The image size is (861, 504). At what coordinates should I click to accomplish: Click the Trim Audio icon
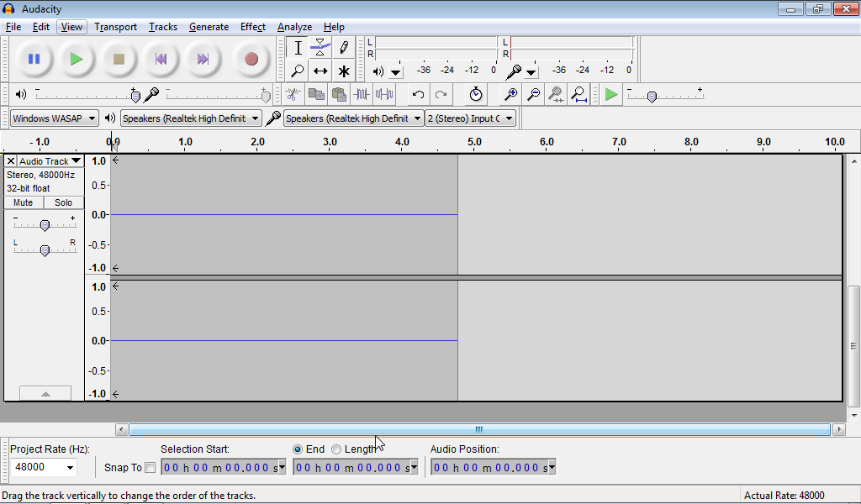pos(362,94)
